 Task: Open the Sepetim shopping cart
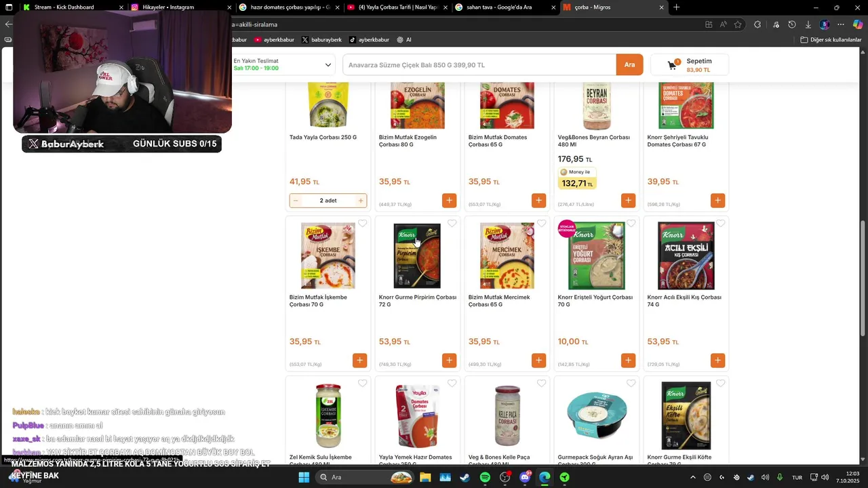click(689, 65)
